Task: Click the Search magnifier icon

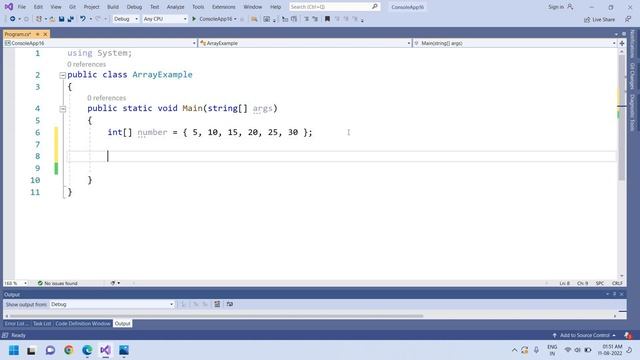Action: 375,7
